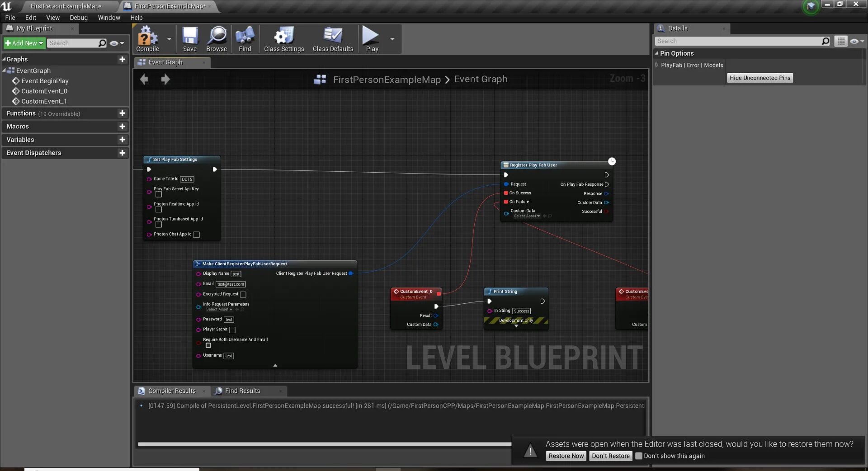The width and height of the screenshot is (868, 471).
Task: Expand Print String node advanced pins
Action: pos(516,326)
